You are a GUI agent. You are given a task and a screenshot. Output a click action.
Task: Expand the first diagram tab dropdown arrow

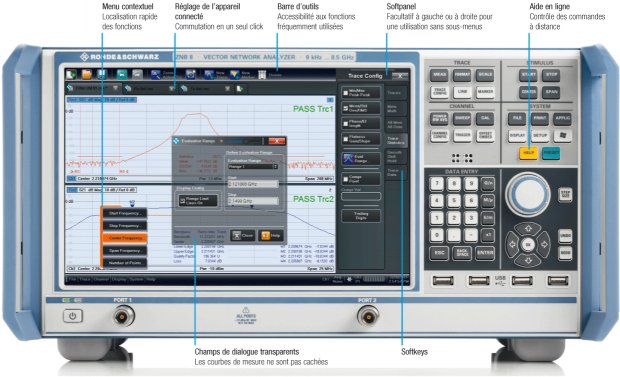click(x=115, y=88)
